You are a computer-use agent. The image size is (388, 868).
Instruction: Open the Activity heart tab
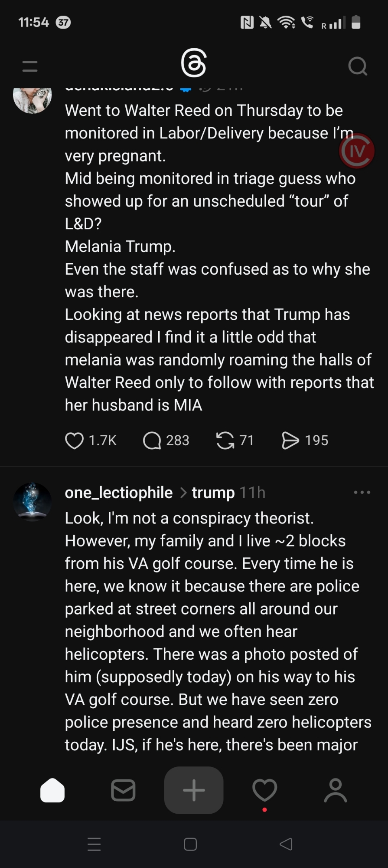pos(264,790)
